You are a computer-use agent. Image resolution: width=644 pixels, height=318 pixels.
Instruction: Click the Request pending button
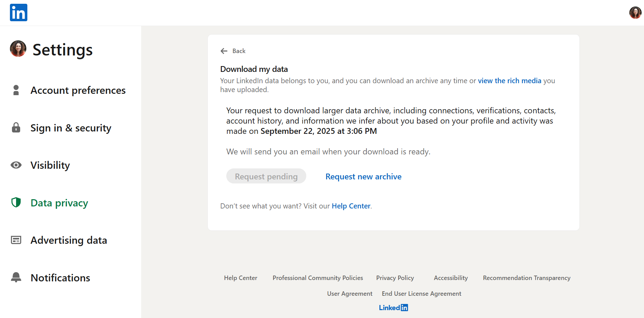pos(266,176)
